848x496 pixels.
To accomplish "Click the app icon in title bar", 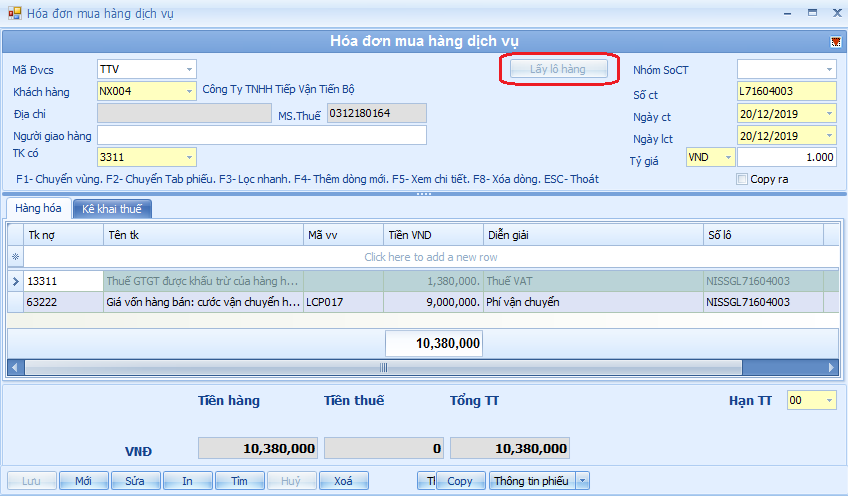I will pyautogui.click(x=15, y=13).
